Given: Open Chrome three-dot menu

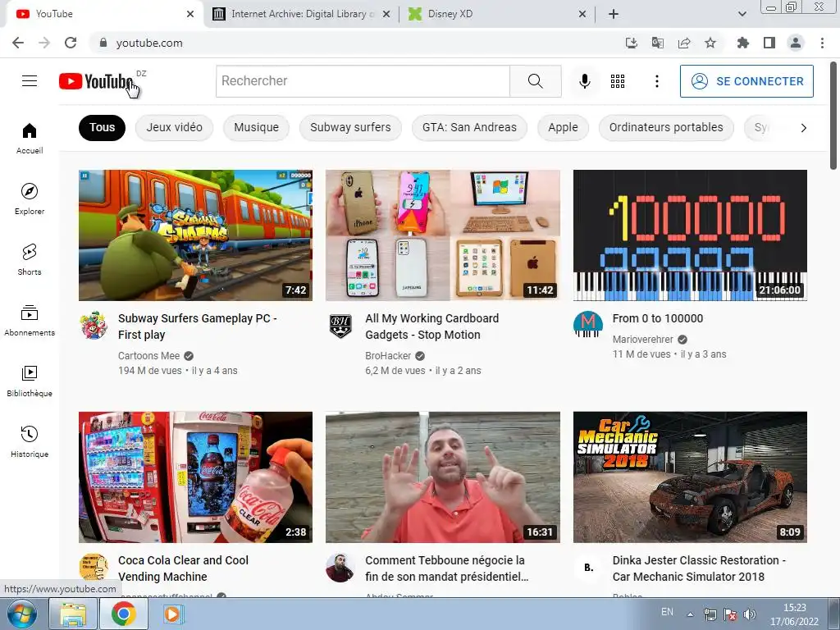Looking at the screenshot, I should (x=822, y=43).
